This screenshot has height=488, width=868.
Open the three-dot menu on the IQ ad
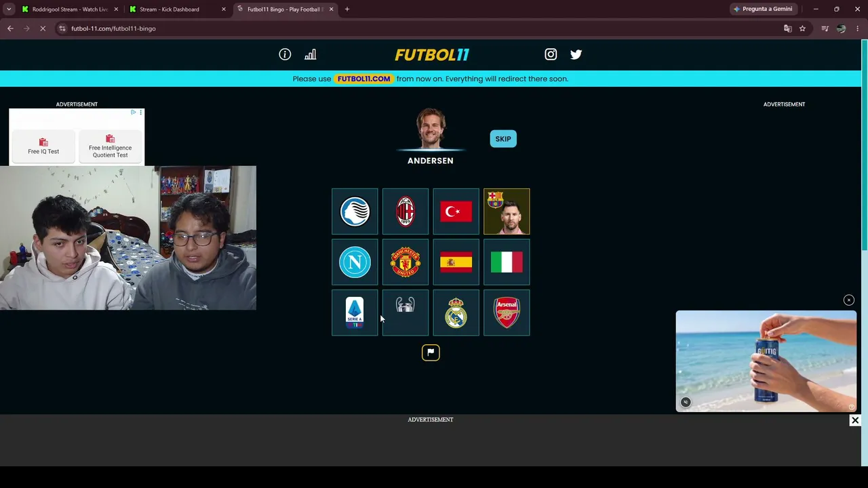coord(141,112)
